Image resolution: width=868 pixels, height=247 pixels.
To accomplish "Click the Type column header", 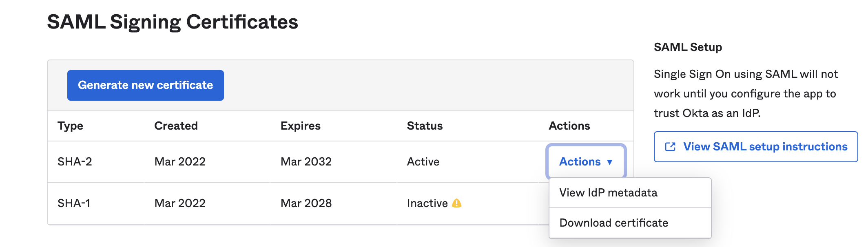I will [x=70, y=126].
